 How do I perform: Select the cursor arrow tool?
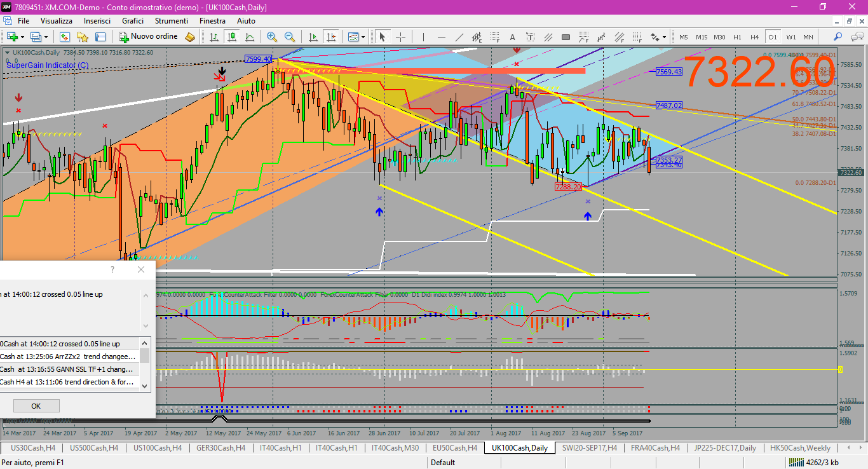(x=383, y=37)
